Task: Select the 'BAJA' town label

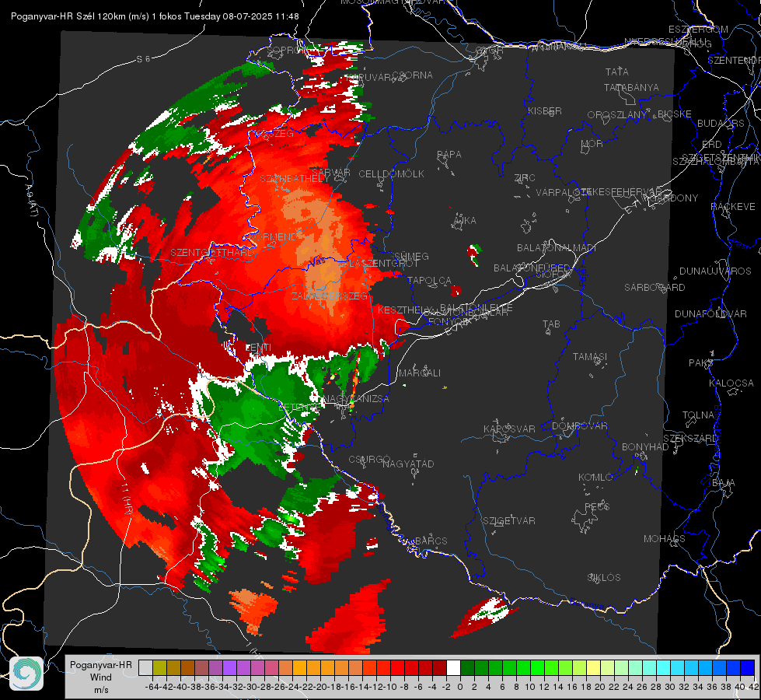Action: [x=724, y=483]
